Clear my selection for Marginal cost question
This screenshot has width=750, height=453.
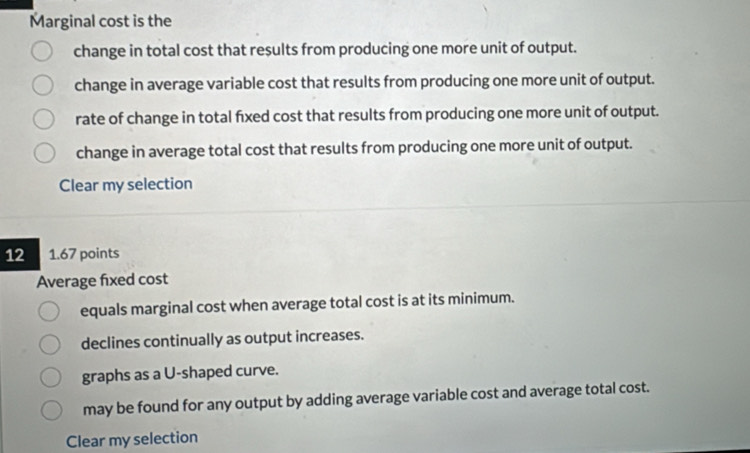[x=125, y=184]
